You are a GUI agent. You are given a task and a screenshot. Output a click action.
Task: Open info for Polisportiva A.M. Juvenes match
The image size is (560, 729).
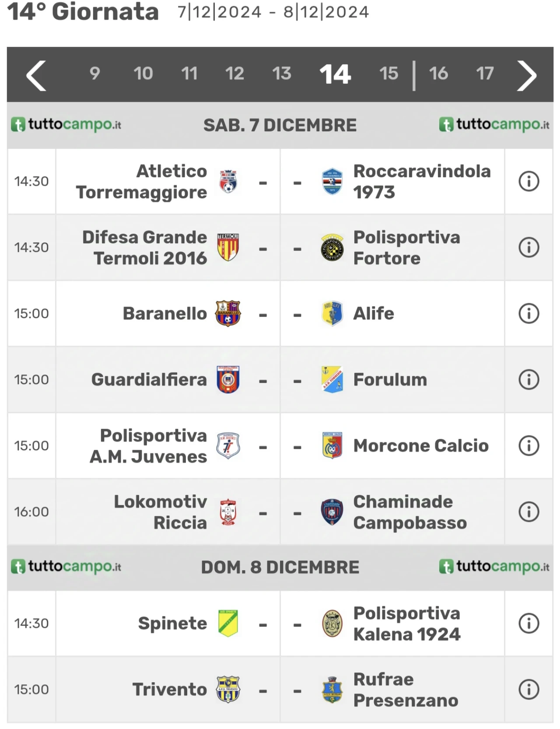coord(528,445)
